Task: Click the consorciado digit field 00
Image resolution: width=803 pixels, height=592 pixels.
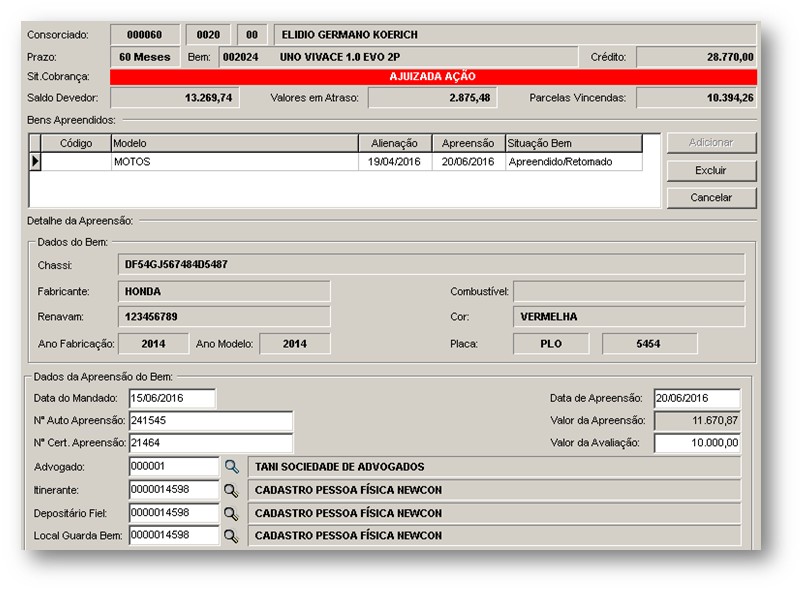Action: pos(252,35)
